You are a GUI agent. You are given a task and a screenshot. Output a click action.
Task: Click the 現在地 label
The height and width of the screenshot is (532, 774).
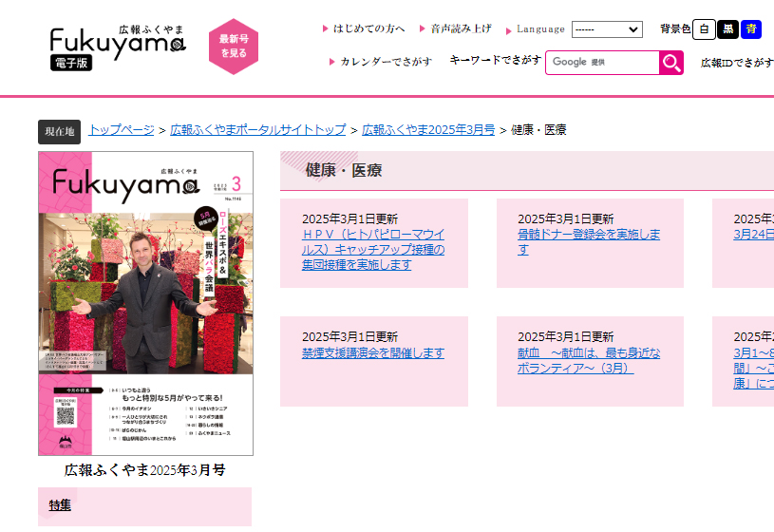click(x=59, y=132)
